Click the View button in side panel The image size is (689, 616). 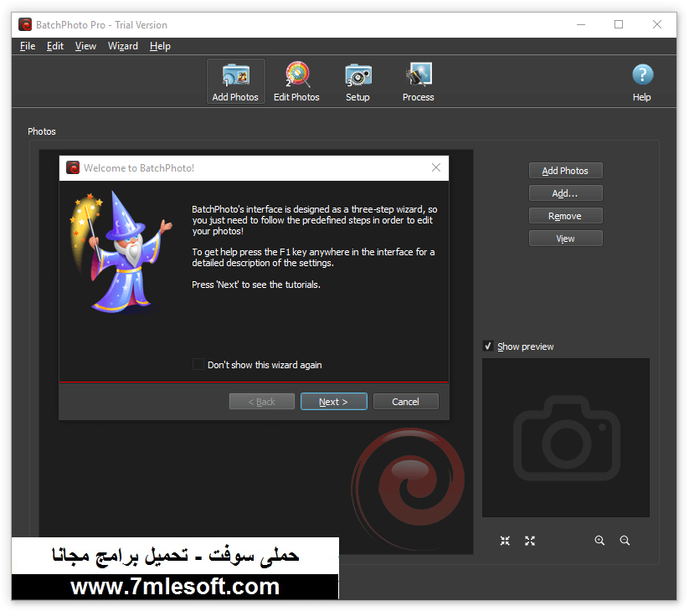(566, 239)
